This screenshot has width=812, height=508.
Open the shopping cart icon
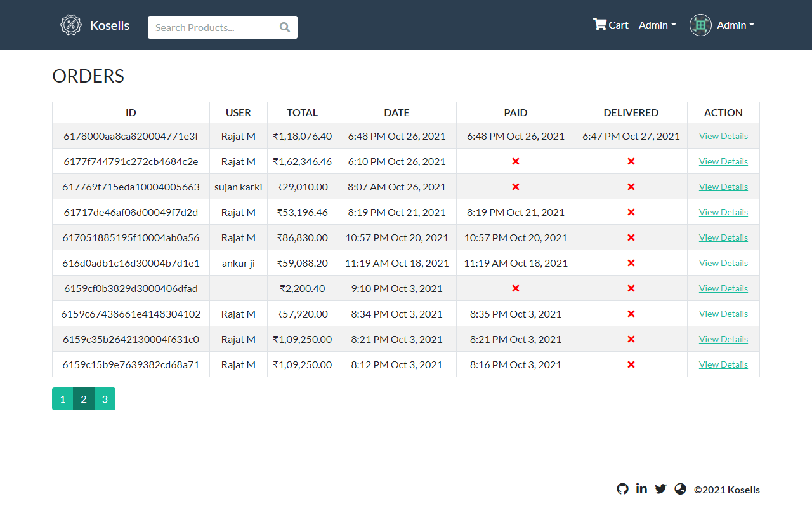tap(599, 24)
